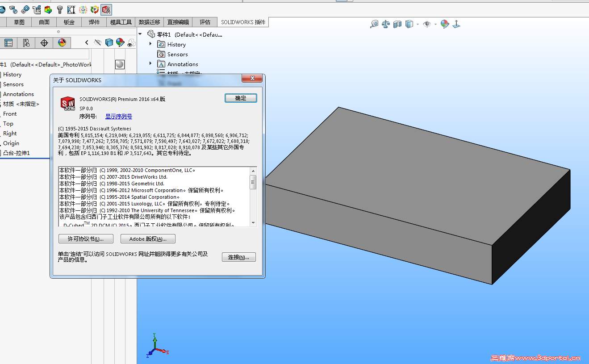This screenshot has width=589, height=364.
Task: Click the 显示序列号 link
Action: [119, 117]
